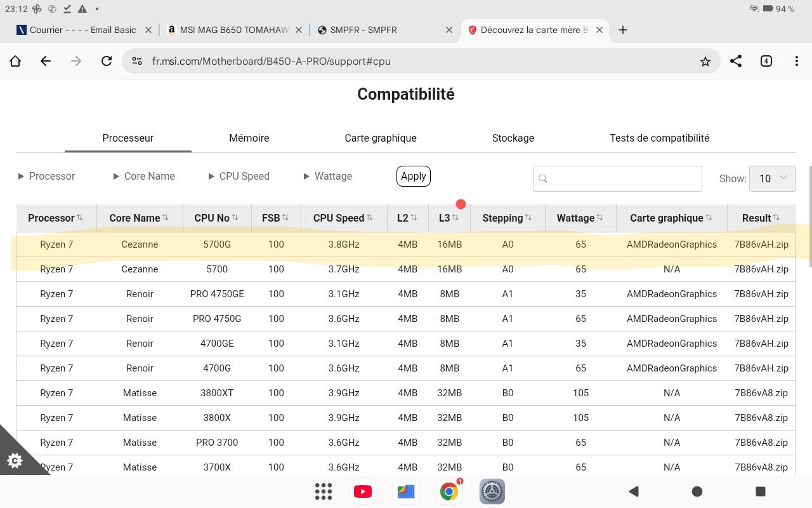Open Settings gear in taskbar

pyautogui.click(x=492, y=491)
